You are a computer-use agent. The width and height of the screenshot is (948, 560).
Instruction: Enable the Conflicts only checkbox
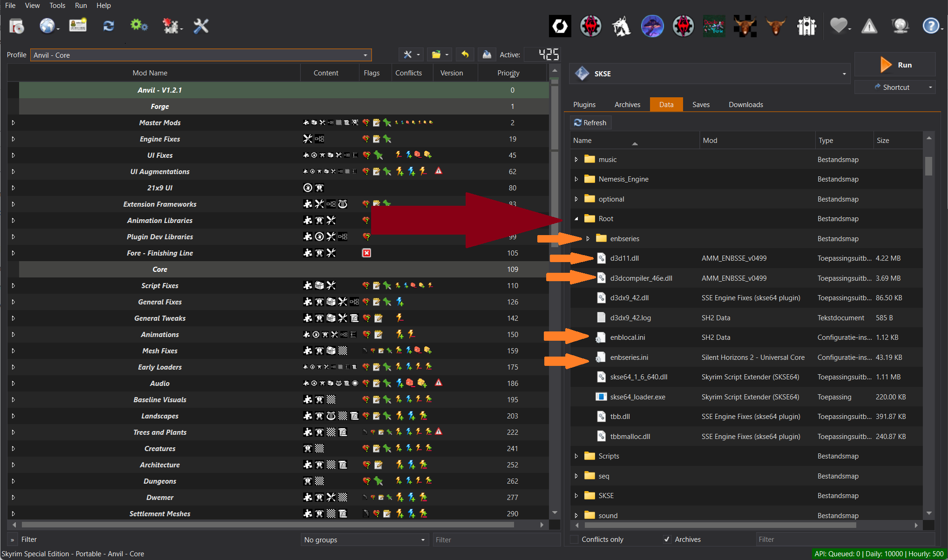(575, 539)
